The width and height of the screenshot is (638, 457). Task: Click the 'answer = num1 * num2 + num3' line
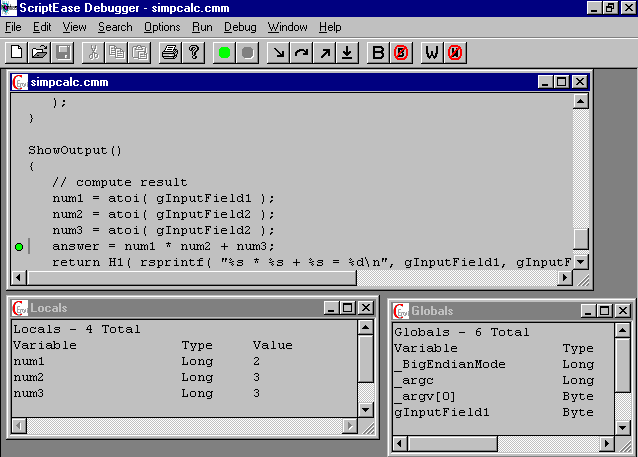[163, 246]
